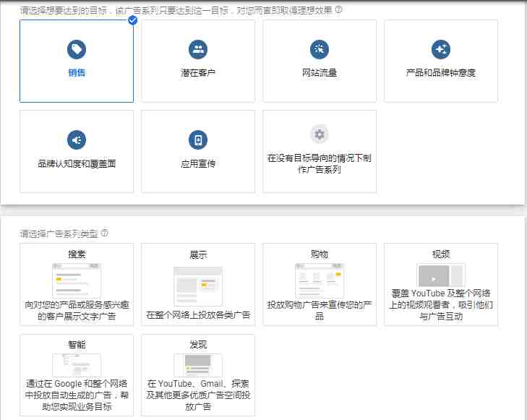527x420 pixels.
Task: Click the 智能 smart campaign preview thumbnail
Action: coord(77,365)
